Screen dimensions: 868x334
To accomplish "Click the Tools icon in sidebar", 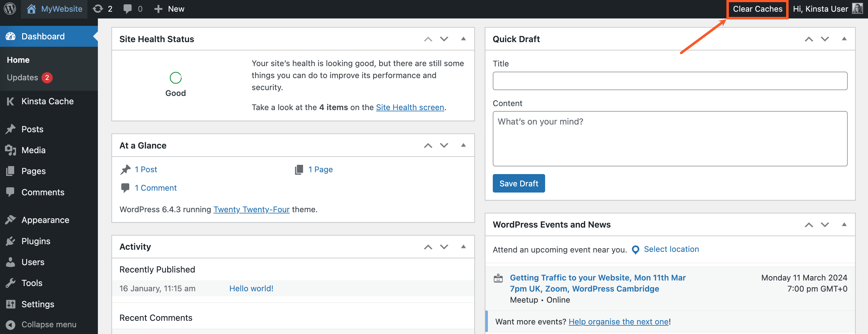I will [x=10, y=283].
